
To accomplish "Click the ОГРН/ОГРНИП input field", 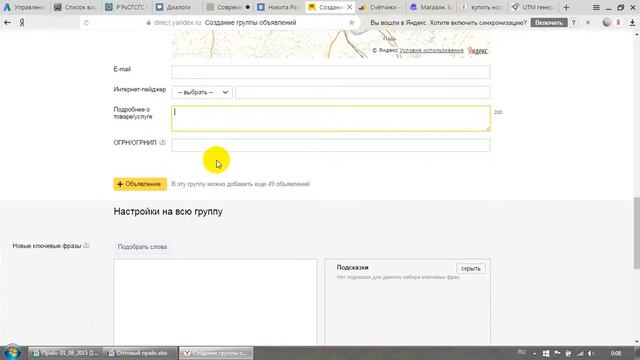I will (331, 145).
